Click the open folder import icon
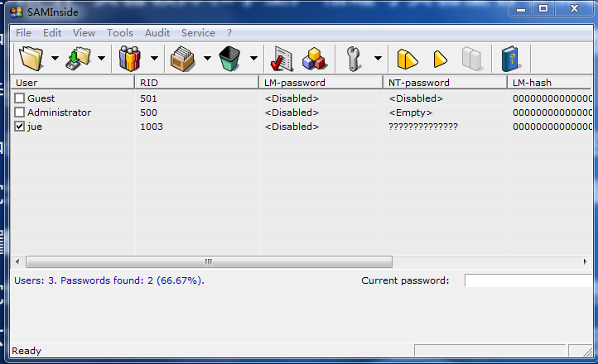This screenshot has height=364, width=598. pos(31,58)
